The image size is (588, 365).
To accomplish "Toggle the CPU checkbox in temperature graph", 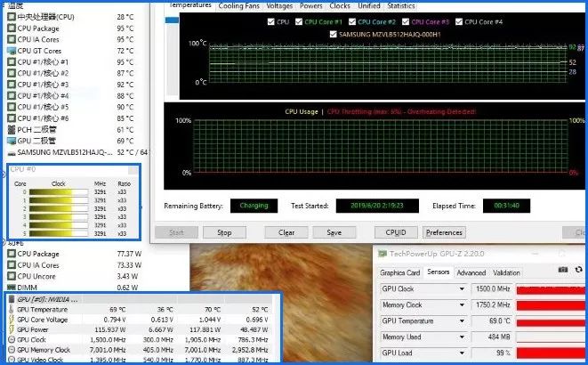I will 271,21.
